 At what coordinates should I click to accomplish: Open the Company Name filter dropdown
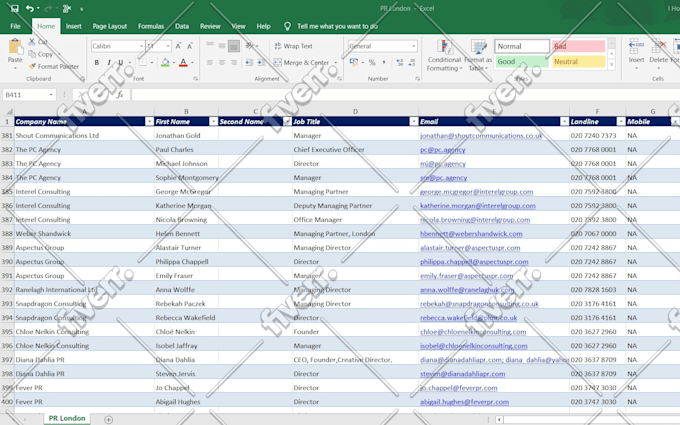point(149,121)
